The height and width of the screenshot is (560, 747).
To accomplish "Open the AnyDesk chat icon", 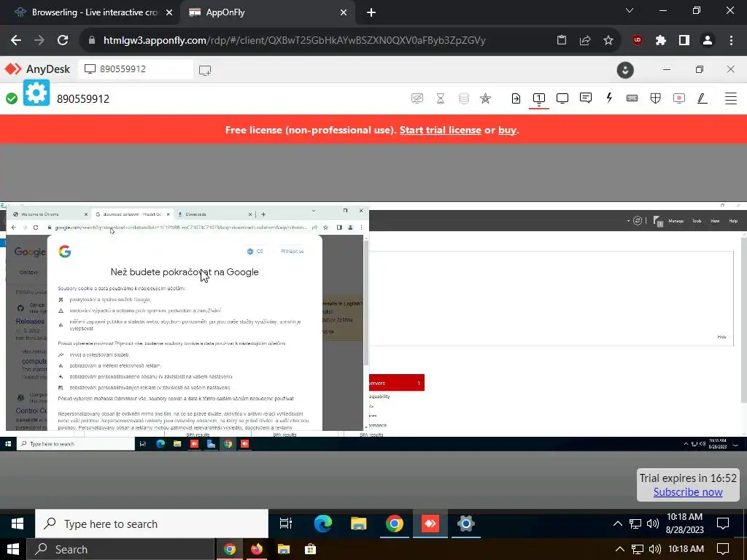I will 586,98.
